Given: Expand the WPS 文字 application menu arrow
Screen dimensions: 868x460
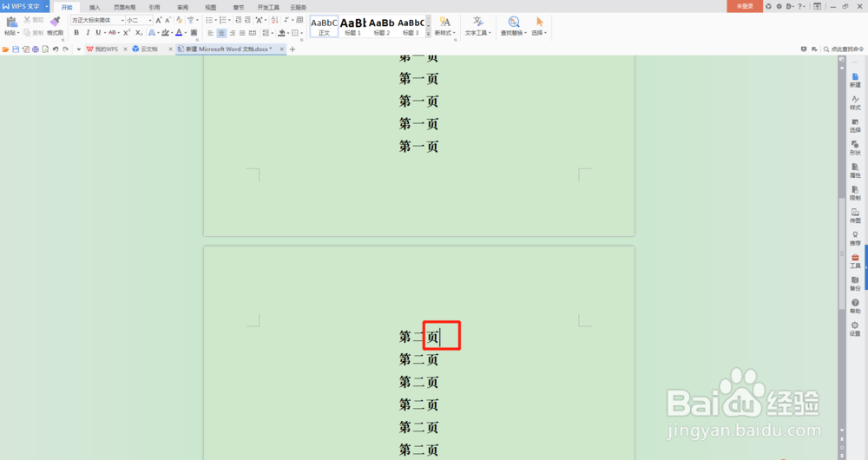Looking at the screenshot, I should 47,6.
